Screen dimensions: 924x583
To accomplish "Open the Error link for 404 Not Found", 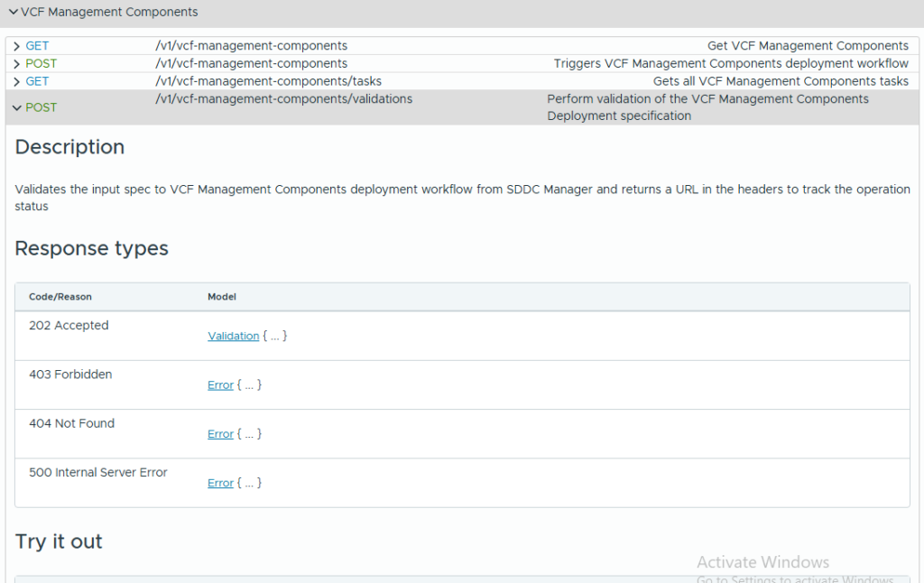I will [x=220, y=434].
